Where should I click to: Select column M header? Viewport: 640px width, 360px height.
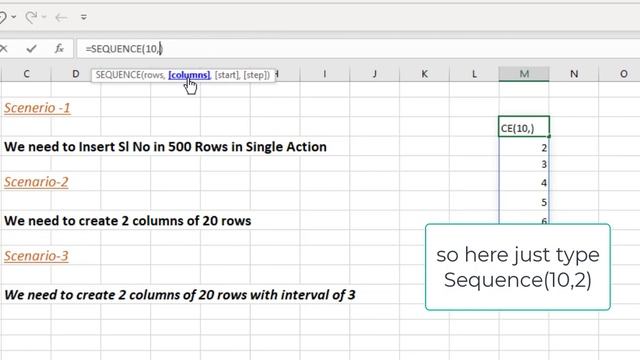(524, 74)
